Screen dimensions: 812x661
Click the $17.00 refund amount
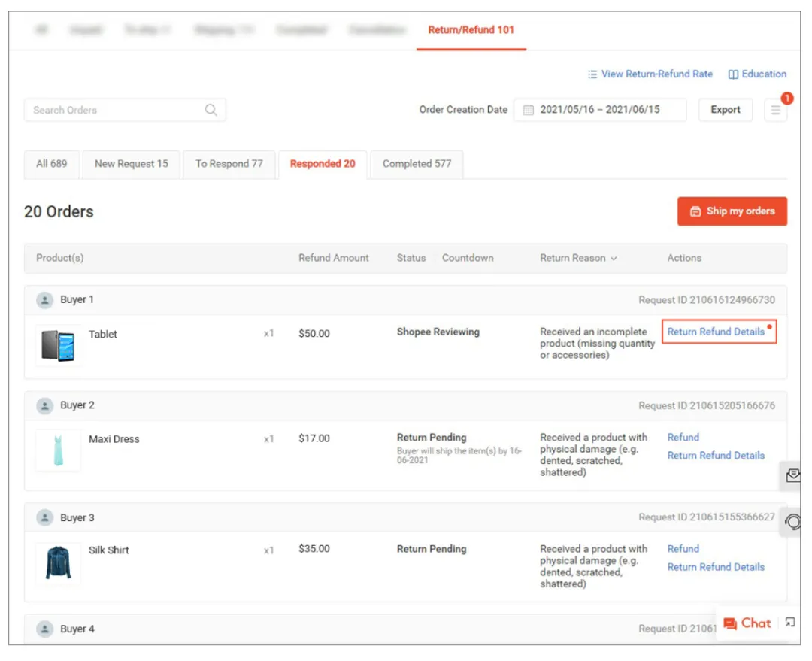pyautogui.click(x=314, y=438)
